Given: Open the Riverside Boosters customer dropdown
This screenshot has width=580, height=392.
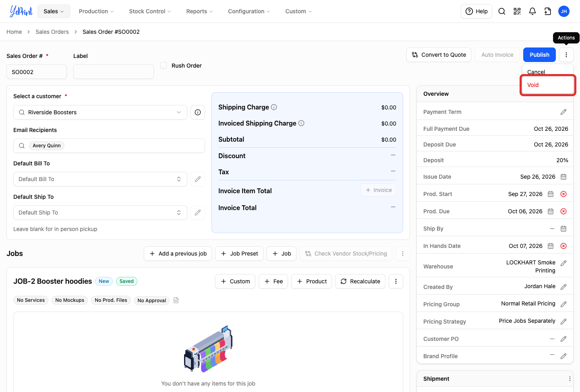Looking at the screenshot, I should tap(100, 112).
